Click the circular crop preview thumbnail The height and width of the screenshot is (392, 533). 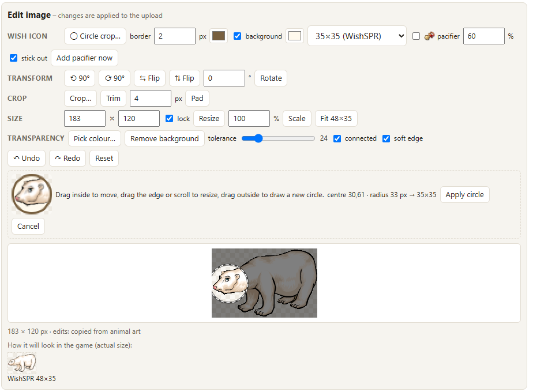pyautogui.click(x=32, y=194)
